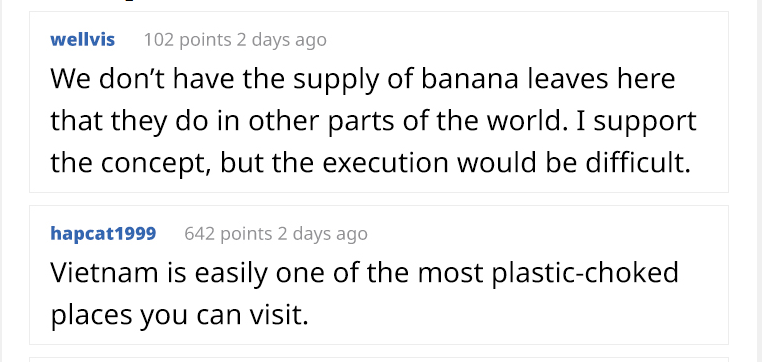Click the word difficult in wellvis's comment

[635, 163]
